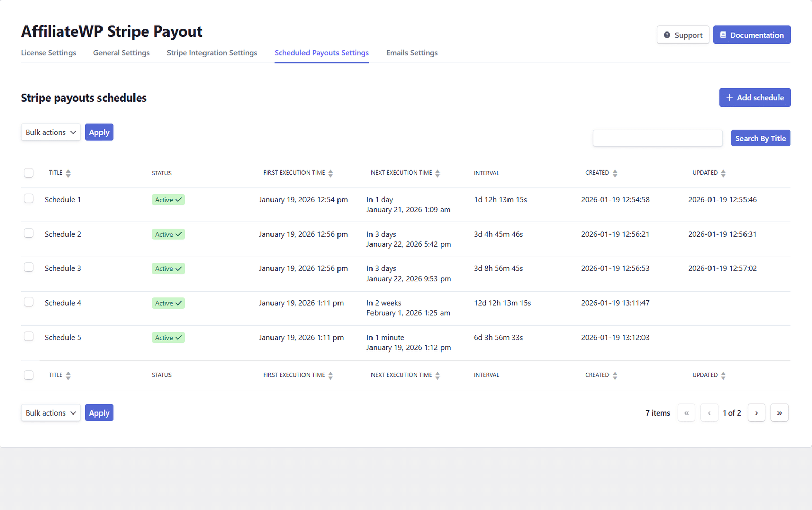Go to the previous page of schedules

click(709, 413)
